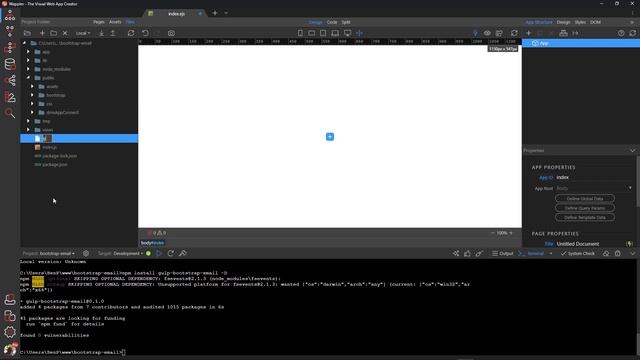Screen dimensions: 640x360
Task: Click the new folder icon in the file toolbar
Action: point(53,33)
